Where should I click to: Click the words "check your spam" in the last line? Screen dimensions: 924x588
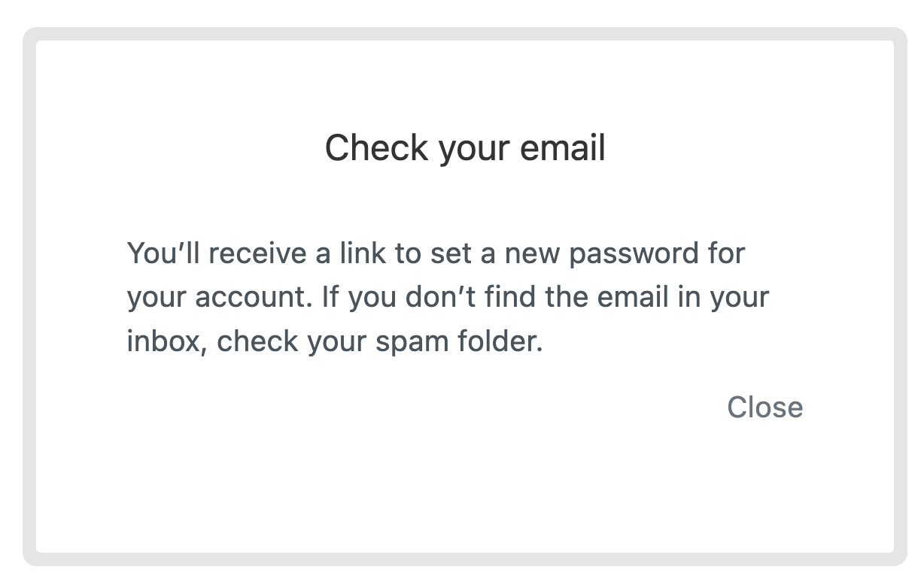333,342
